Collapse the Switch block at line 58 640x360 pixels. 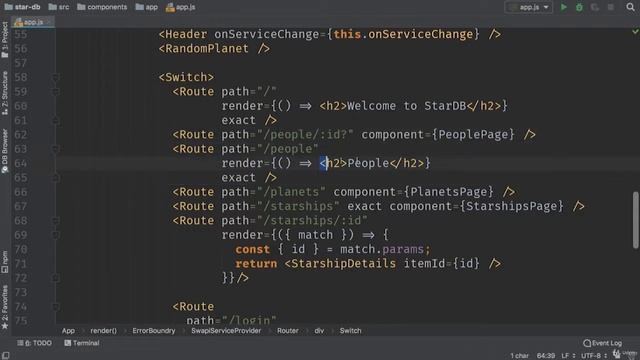[56, 77]
